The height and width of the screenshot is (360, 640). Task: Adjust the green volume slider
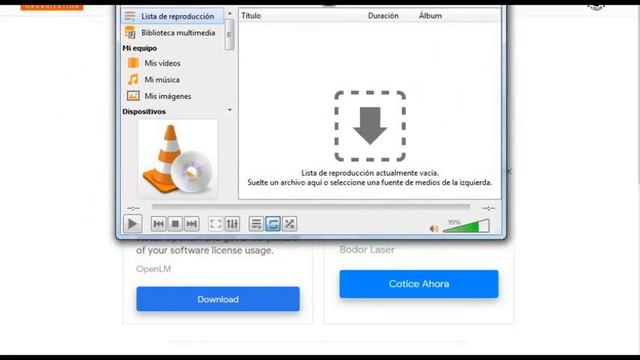pos(466,226)
